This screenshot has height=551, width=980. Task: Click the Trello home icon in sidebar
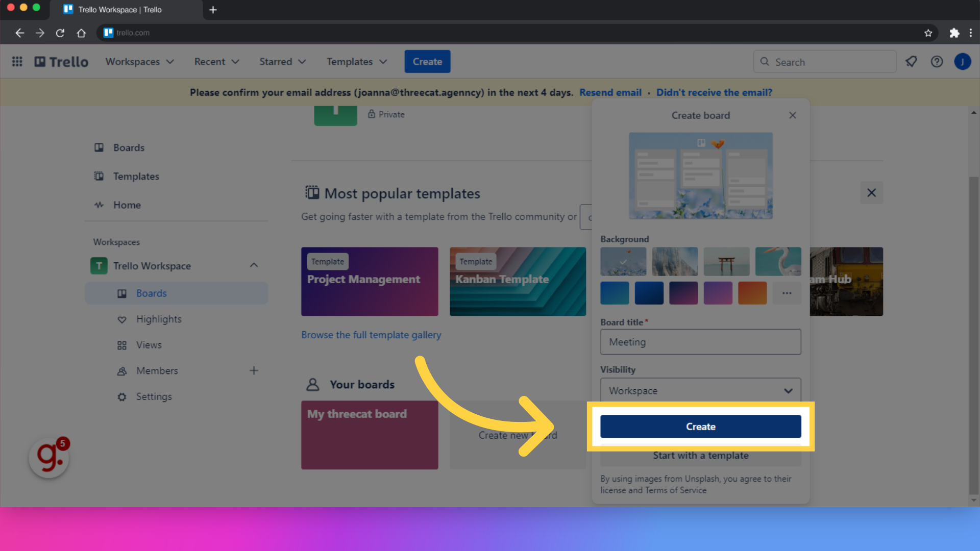[99, 205]
